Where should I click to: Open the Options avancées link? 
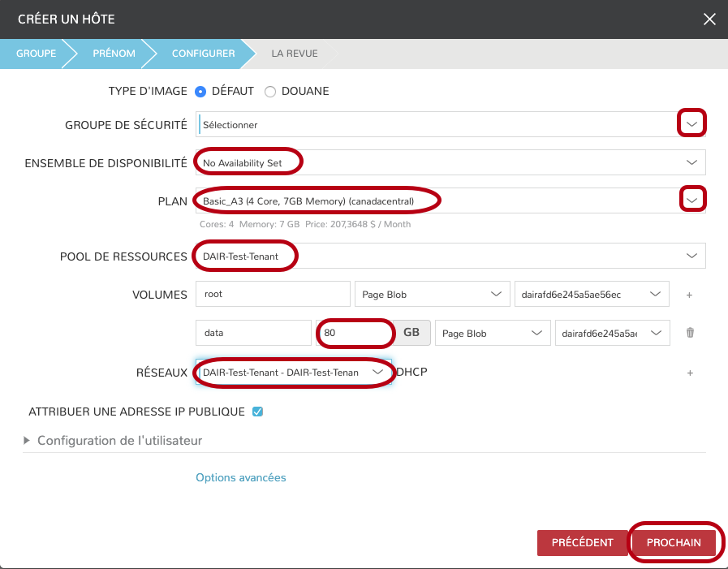click(x=240, y=477)
